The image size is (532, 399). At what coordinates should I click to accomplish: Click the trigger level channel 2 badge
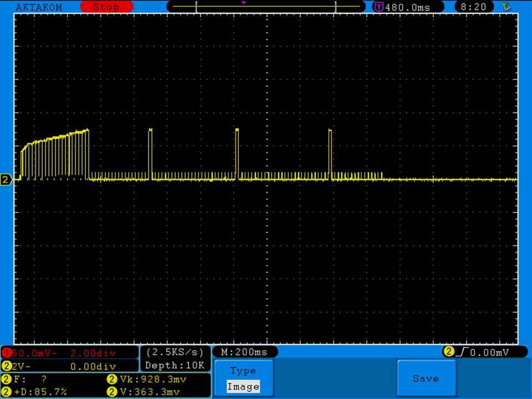point(448,352)
